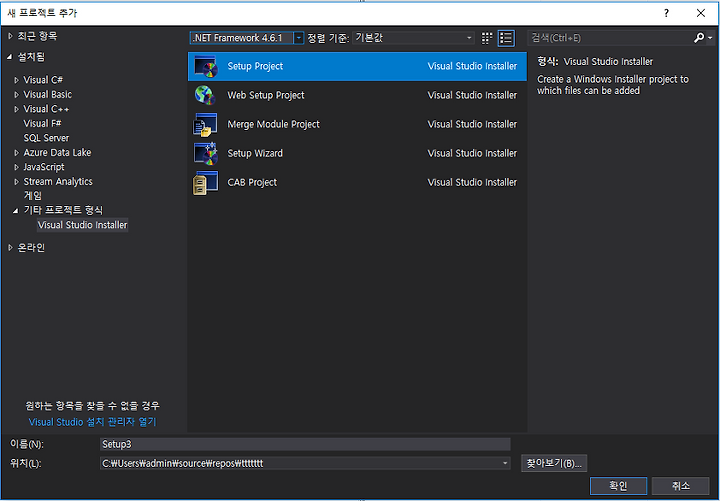The width and height of the screenshot is (720, 501).
Task: Expand the Visual C++ node
Action: [x=17, y=109]
